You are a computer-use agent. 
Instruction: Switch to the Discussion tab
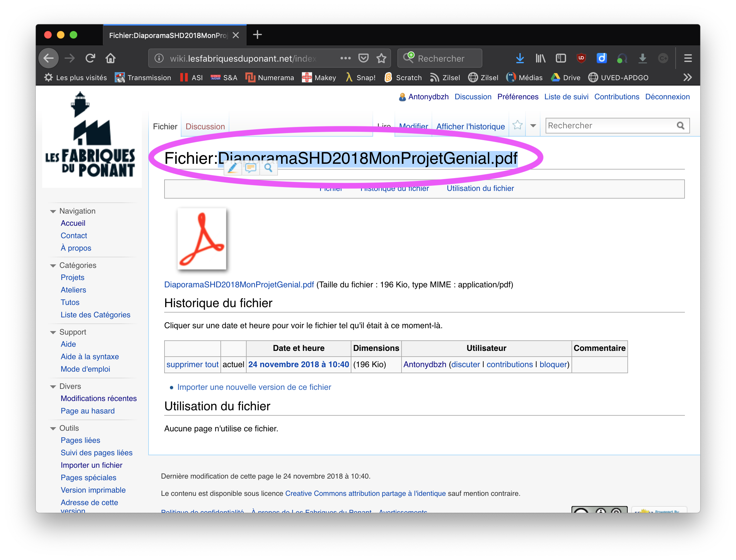(205, 127)
